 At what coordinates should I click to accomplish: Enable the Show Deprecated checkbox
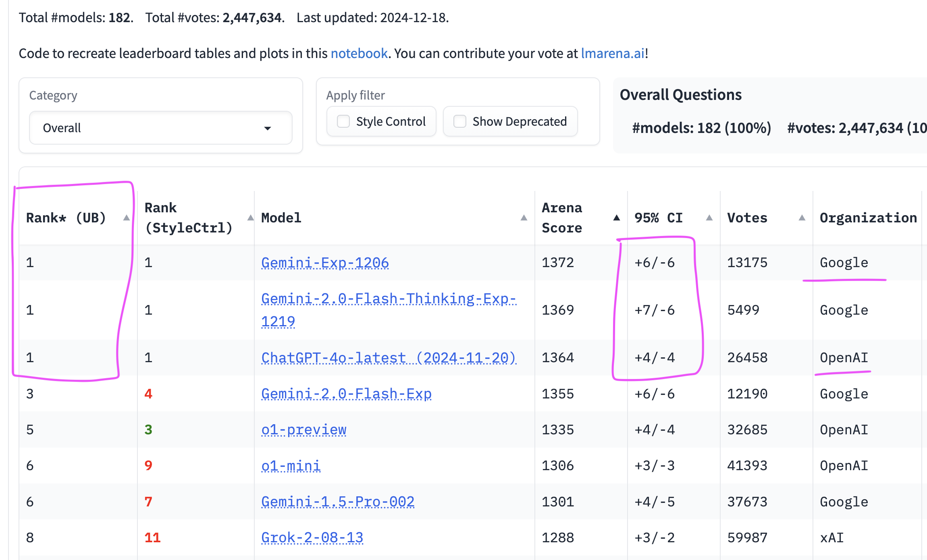click(x=460, y=121)
